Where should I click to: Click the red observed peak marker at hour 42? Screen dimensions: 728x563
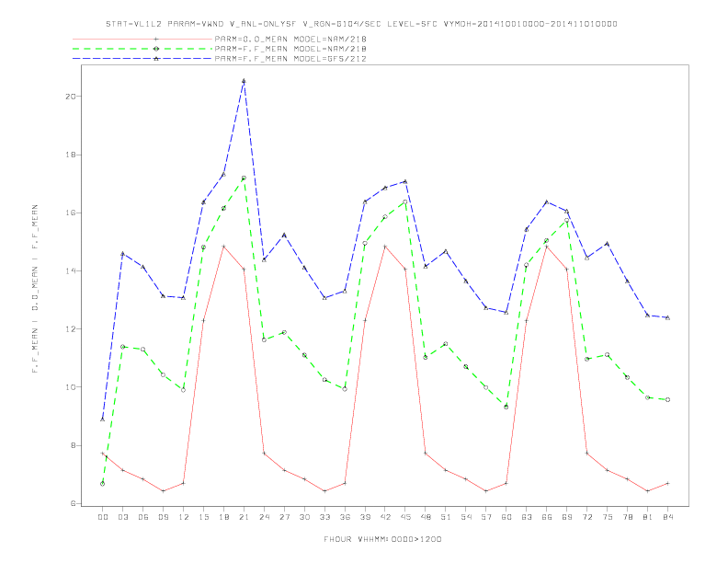point(385,247)
